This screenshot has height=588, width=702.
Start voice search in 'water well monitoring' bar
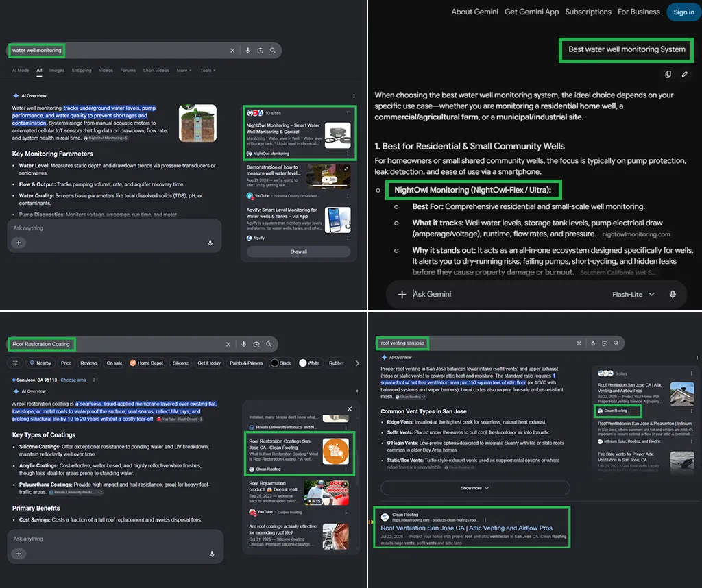click(247, 51)
